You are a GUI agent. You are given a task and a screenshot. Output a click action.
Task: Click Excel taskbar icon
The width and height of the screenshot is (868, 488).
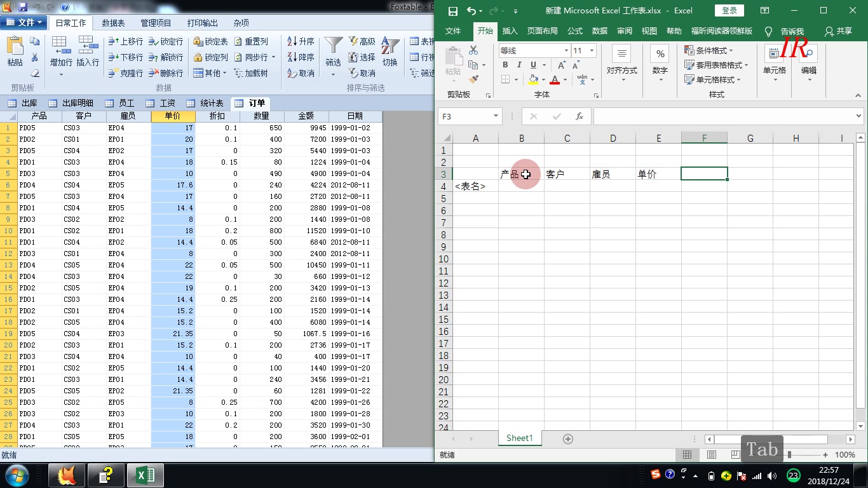click(x=146, y=475)
